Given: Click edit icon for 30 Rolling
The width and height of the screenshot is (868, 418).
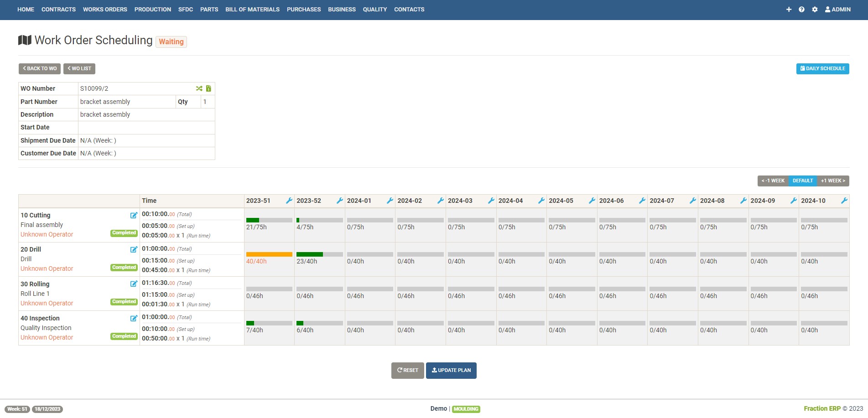Looking at the screenshot, I should [134, 284].
